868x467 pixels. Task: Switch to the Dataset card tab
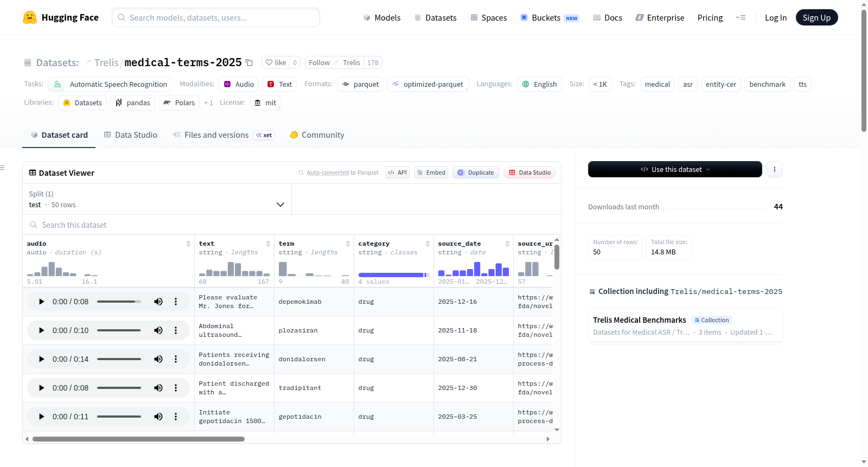tap(59, 135)
